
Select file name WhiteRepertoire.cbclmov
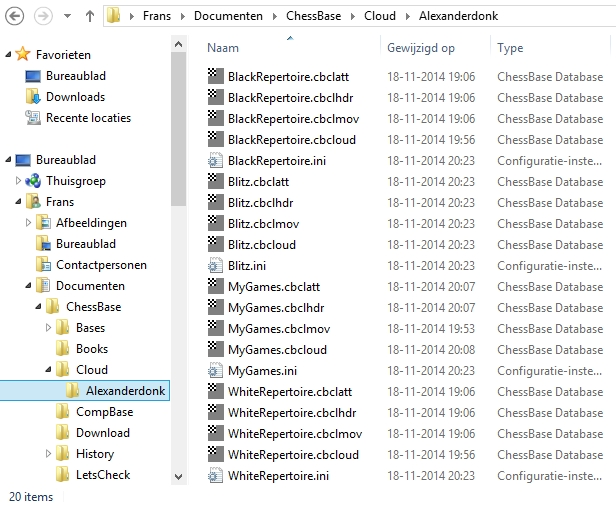click(295, 434)
